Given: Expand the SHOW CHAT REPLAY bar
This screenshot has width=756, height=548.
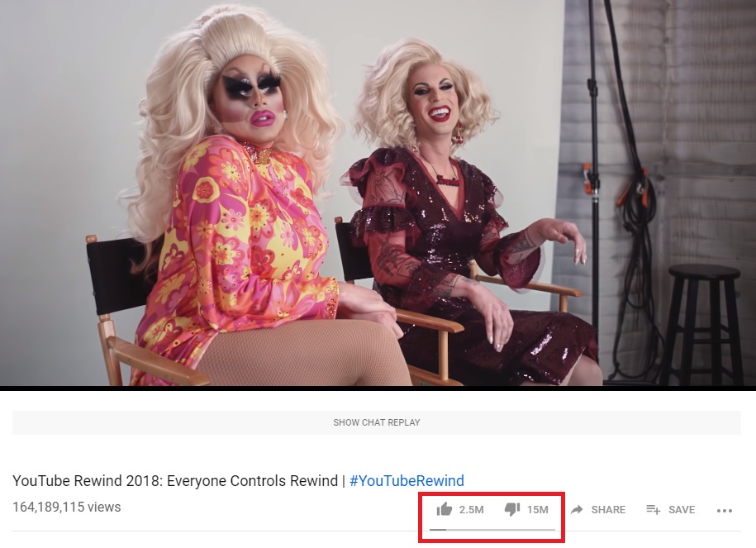Looking at the screenshot, I should [377, 422].
